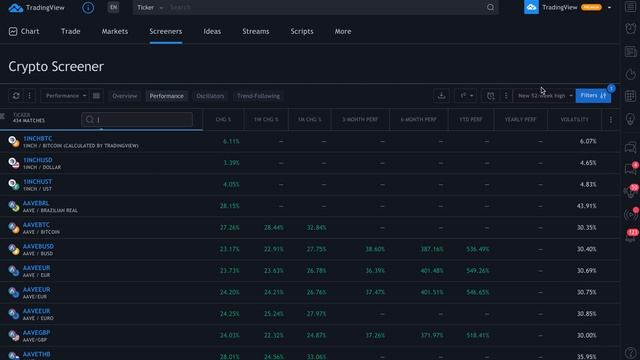Open the Alerts alarm clock sidebar icon
640x360 pixels.
click(631, 28)
